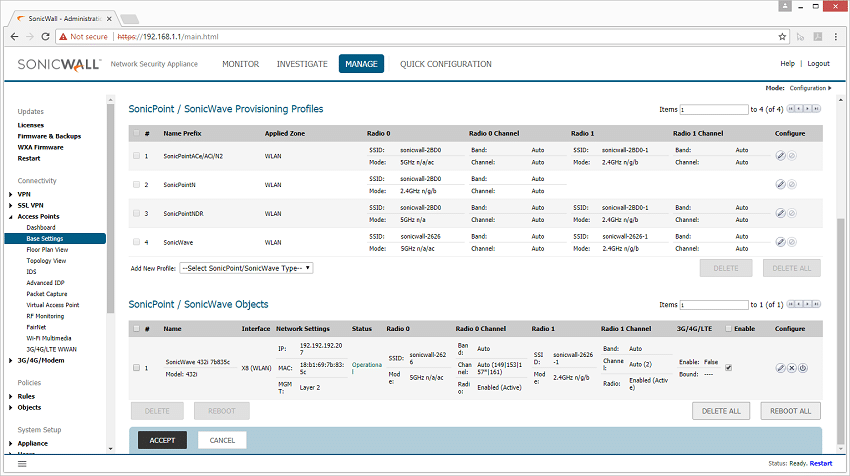The image size is (850, 476).
Task: Expand the Objects tree node
Action: (x=11, y=408)
